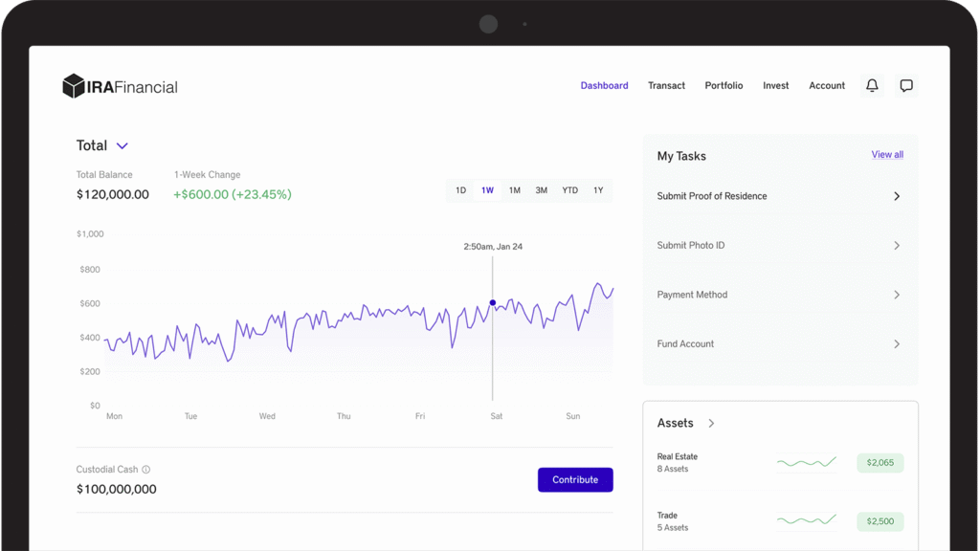The width and height of the screenshot is (980, 551).
Task: Click the View all tasks link
Action: coord(888,154)
